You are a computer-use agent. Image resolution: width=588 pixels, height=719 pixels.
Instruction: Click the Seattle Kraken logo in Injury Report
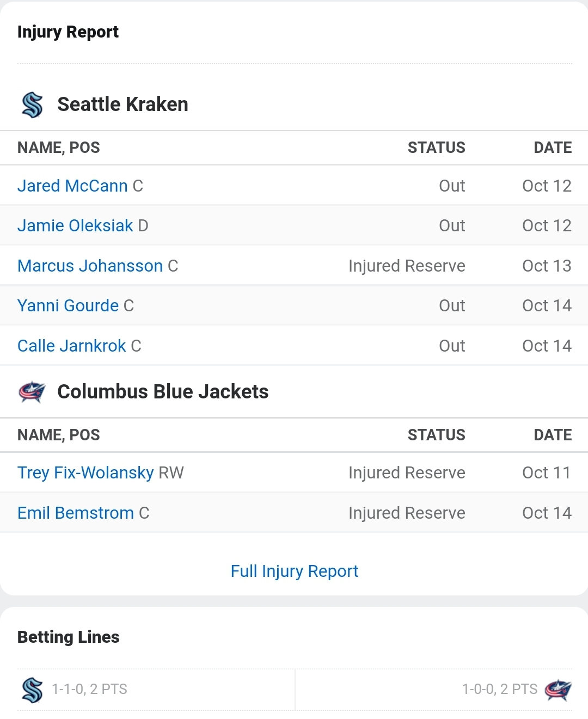click(32, 105)
